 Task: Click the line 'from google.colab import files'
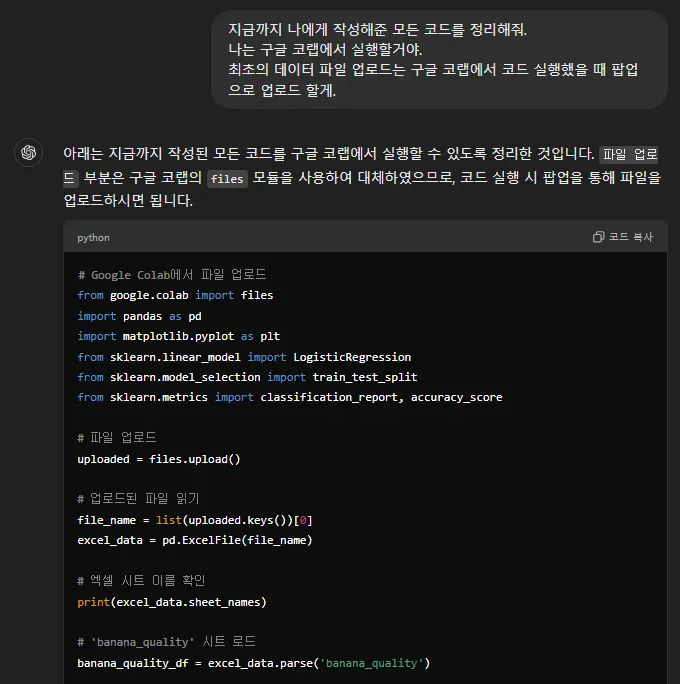pos(175,295)
